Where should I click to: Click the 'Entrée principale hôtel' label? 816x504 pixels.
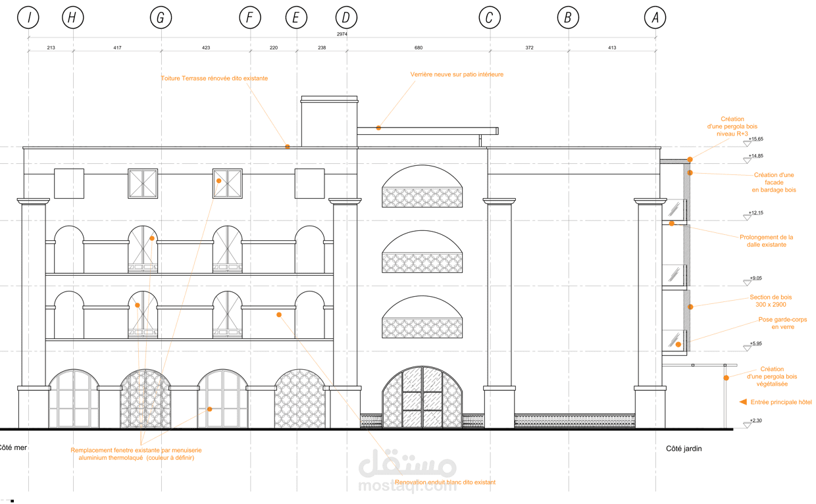click(x=782, y=402)
